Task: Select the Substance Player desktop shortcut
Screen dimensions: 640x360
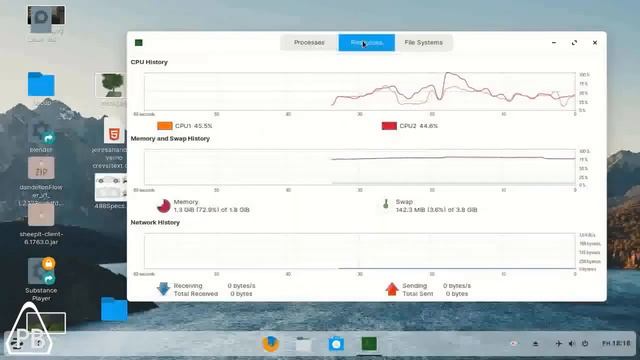Action: 41,279
